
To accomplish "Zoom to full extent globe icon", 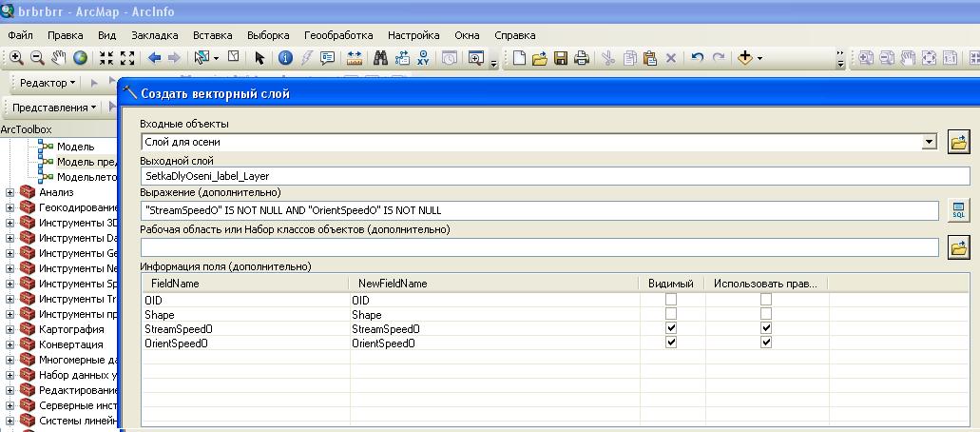I will [81, 58].
